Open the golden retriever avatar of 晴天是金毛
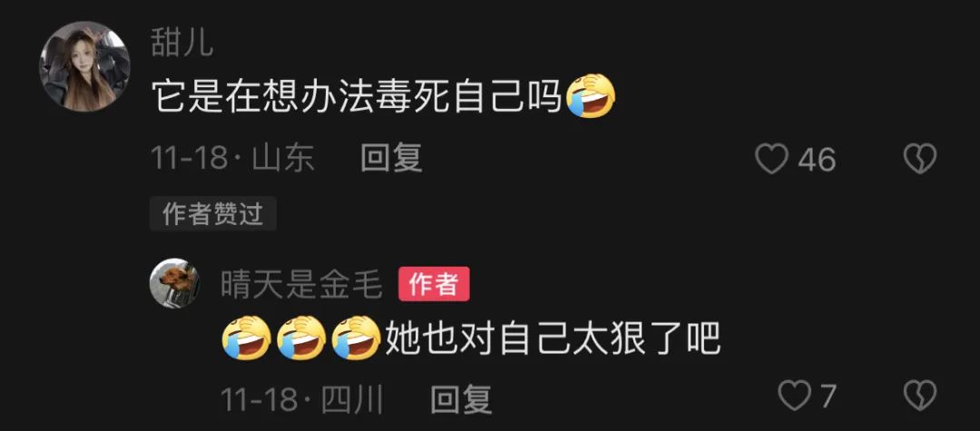This screenshot has height=431, width=980. click(x=175, y=283)
